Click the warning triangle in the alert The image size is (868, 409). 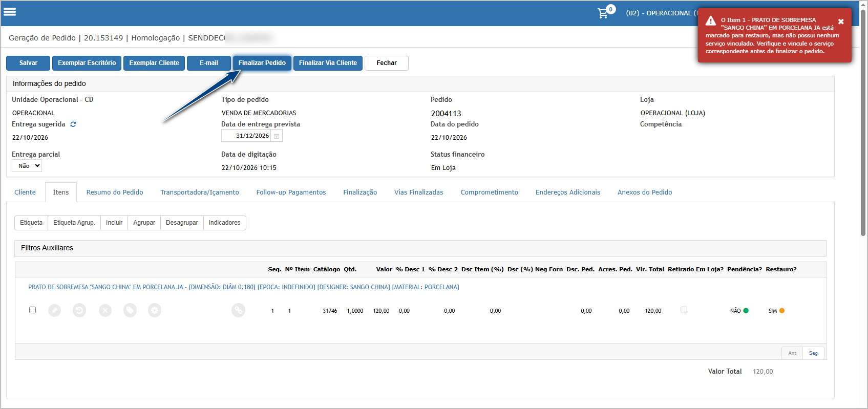(x=711, y=21)
